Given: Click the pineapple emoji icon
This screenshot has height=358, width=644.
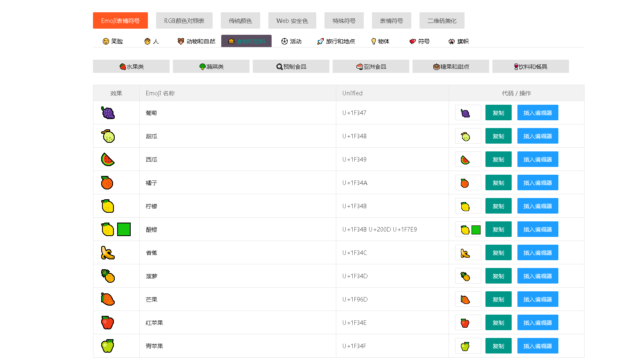Looking at the screenshot, I should pos(108,276).
